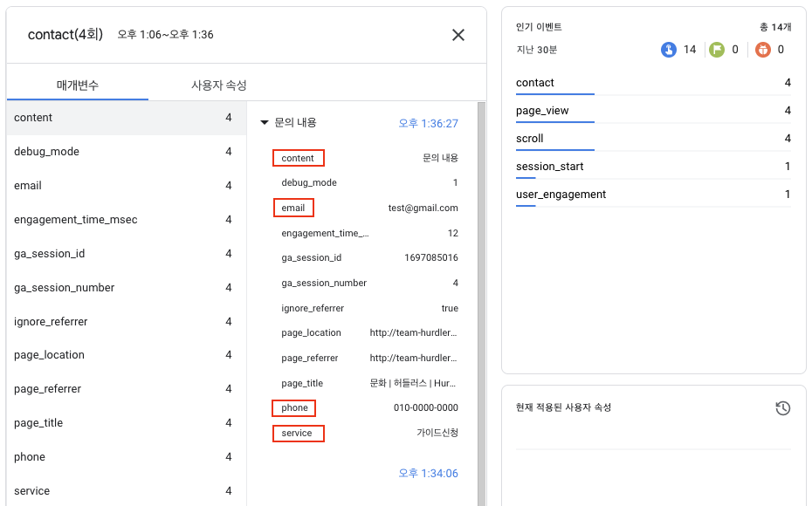Open the 오후 1:34:06 event timestamp link
The height and width of the screenshot is (506, 812).
click(429, 474)
